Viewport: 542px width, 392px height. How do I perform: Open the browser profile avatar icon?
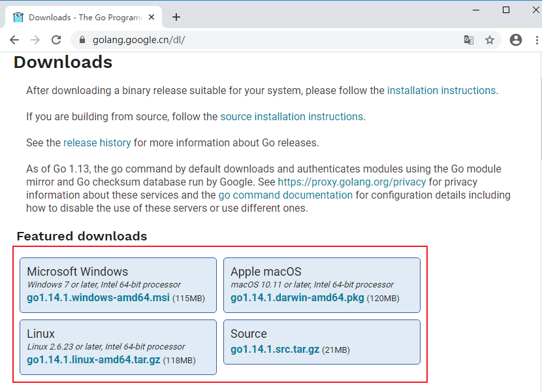(515, 40)
